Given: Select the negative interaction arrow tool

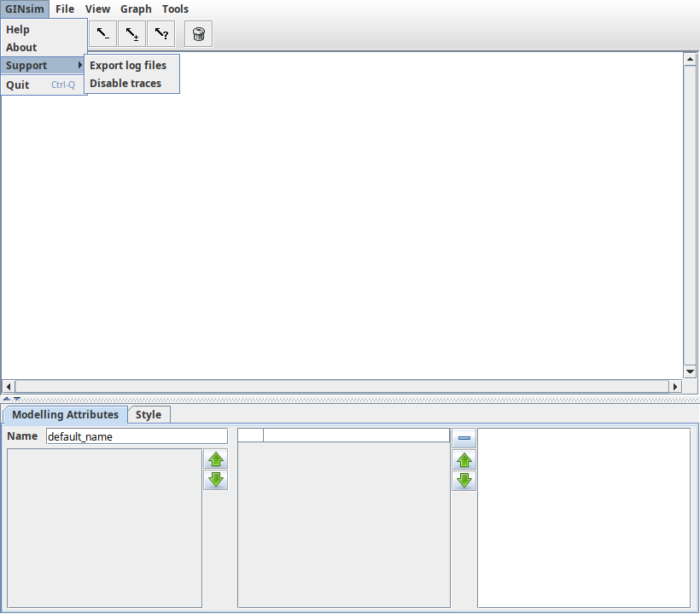Looking at the screenshot, I should pos(102,33).
